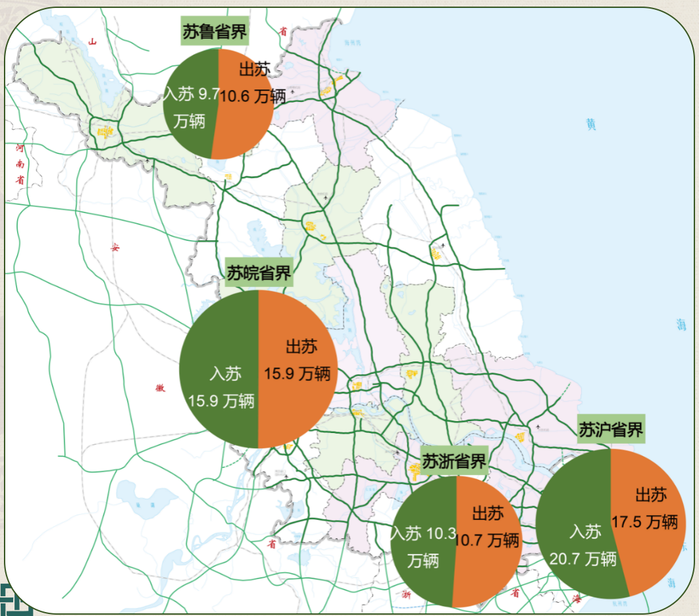Click the 20.7 万辆 value text
Image resolution: width=699 pixels, height=616 pixels.
(583, 559)
